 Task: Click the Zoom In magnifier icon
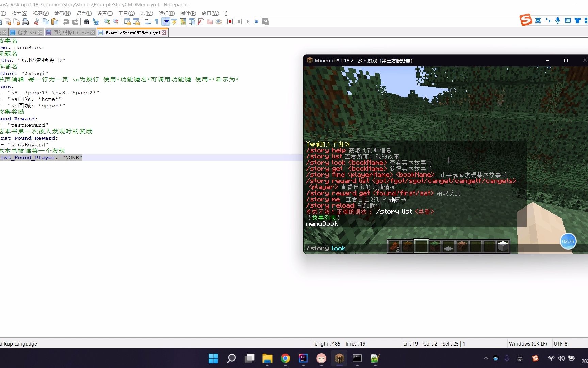(107, 22)
